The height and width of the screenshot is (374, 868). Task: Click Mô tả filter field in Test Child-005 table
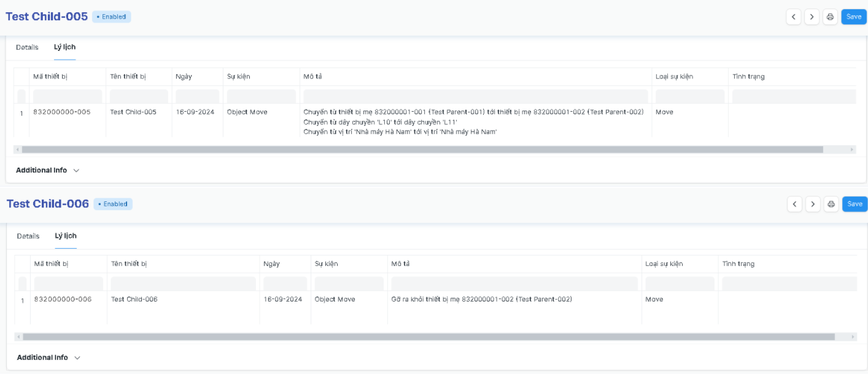(x=476, y=96)
